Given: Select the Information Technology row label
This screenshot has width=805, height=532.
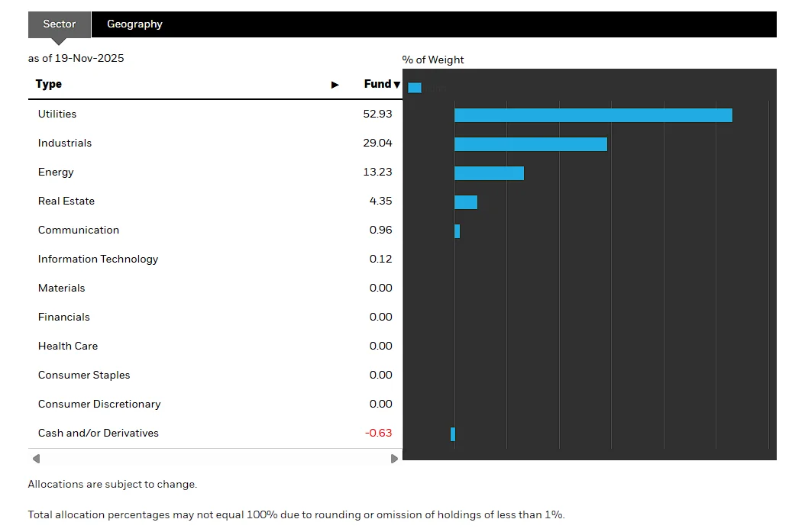Looking at the screenshot, I should [98, 259].
